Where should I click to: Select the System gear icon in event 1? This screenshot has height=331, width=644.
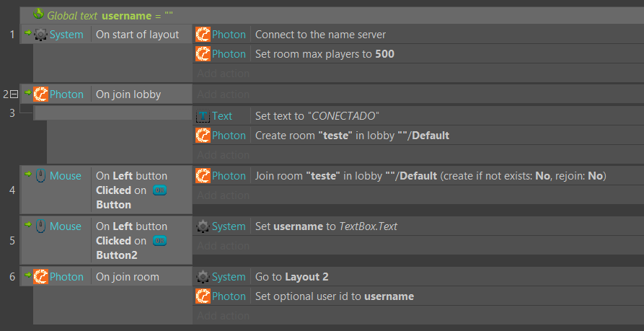40,35
